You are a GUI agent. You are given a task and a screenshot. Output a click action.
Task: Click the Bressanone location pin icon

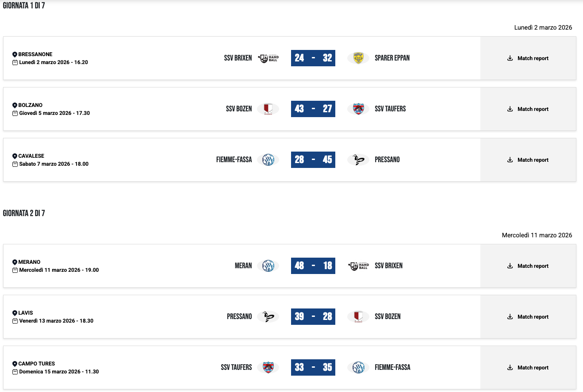15,54
